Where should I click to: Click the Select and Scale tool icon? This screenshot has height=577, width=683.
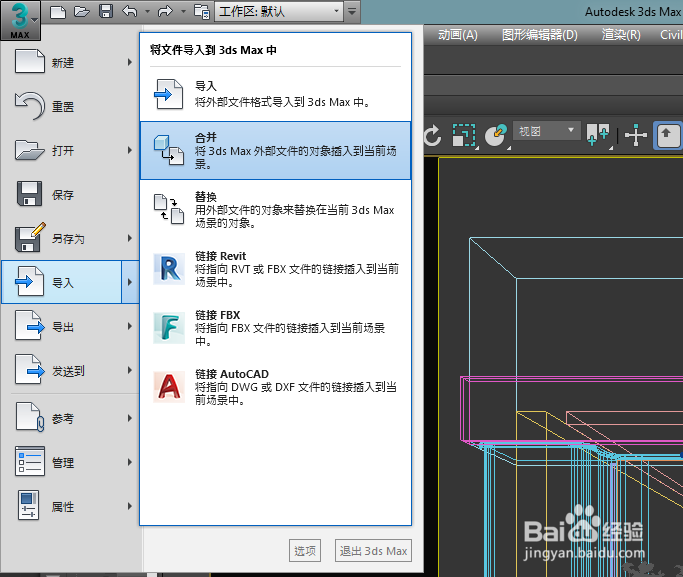point(464,135)
